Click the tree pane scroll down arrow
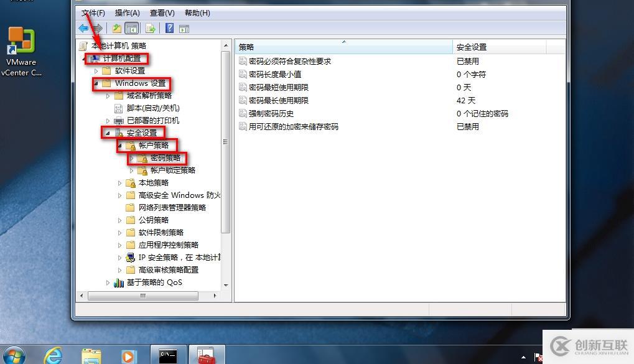 point(226,285)
